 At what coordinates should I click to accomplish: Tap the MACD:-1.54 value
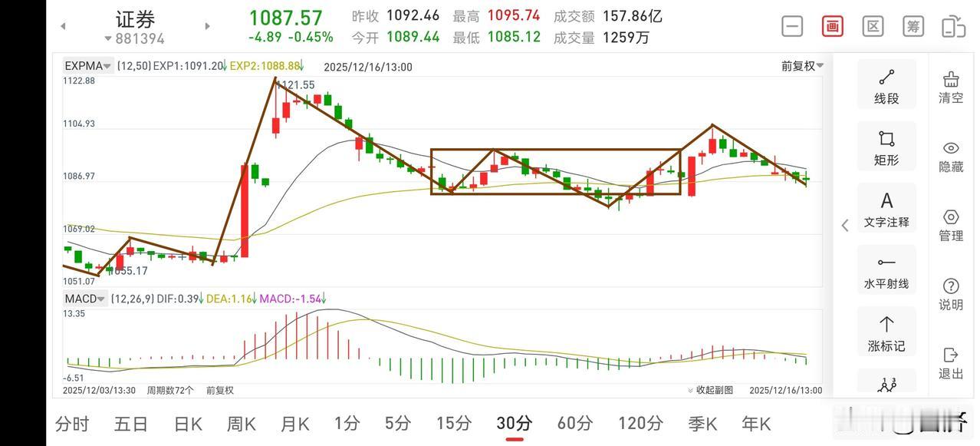[x=290, y=299]
